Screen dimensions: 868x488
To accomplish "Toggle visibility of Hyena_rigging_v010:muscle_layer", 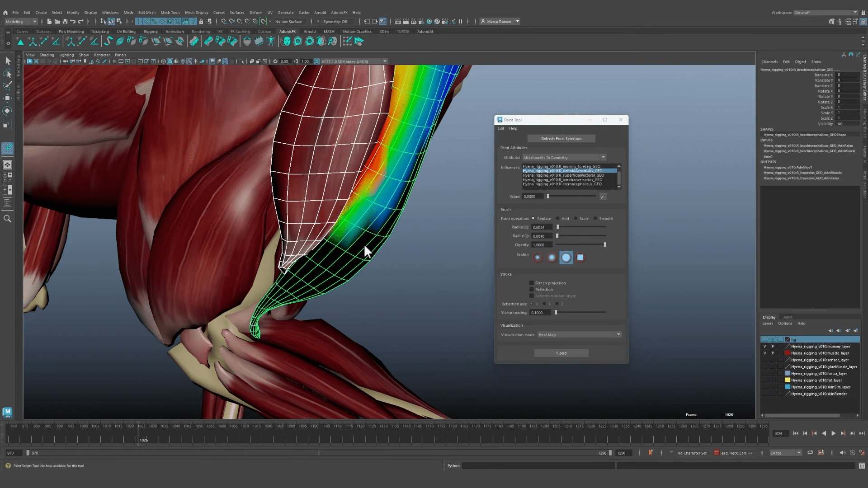I will pos(765,353).
